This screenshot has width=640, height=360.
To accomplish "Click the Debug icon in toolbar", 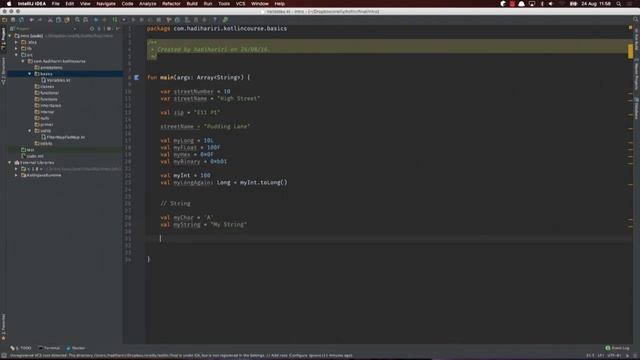I will coord(142,20).
